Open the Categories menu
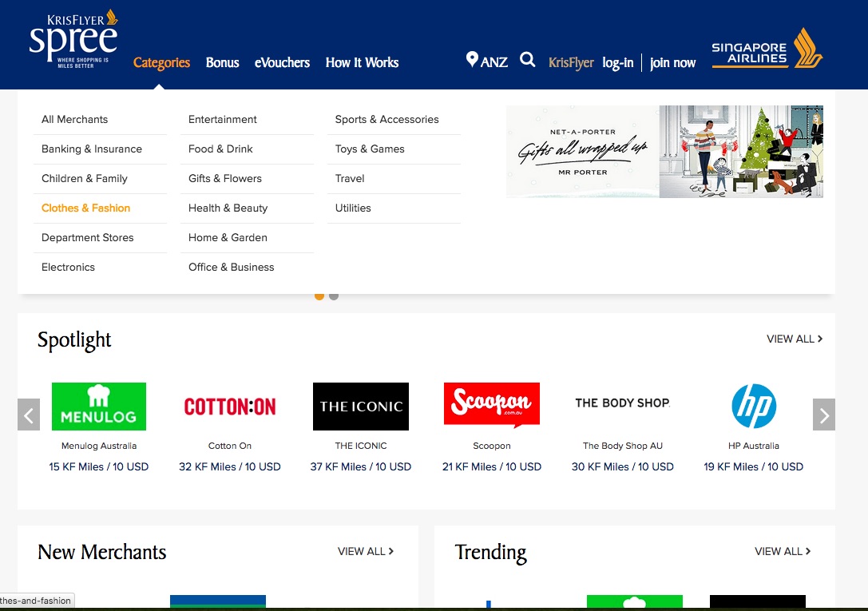Screen dimensions: 868x611 point(161,62)
